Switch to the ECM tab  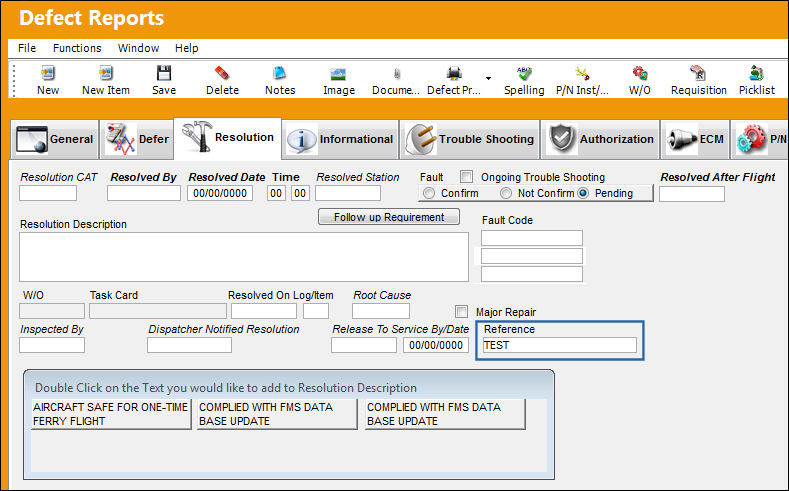tap(695, 139)
